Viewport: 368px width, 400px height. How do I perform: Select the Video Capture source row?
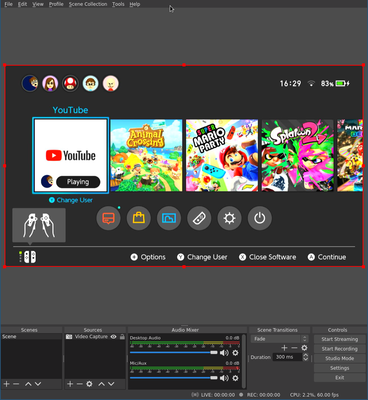coord(95,337)
